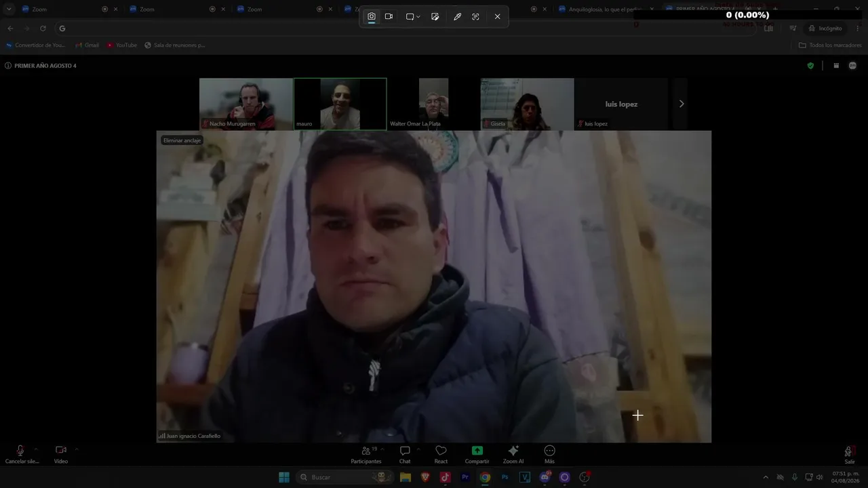868x488 pixels.
Task: Select mauro's video thumbnail
Action: pyautogui.click(x=340, y=104)
